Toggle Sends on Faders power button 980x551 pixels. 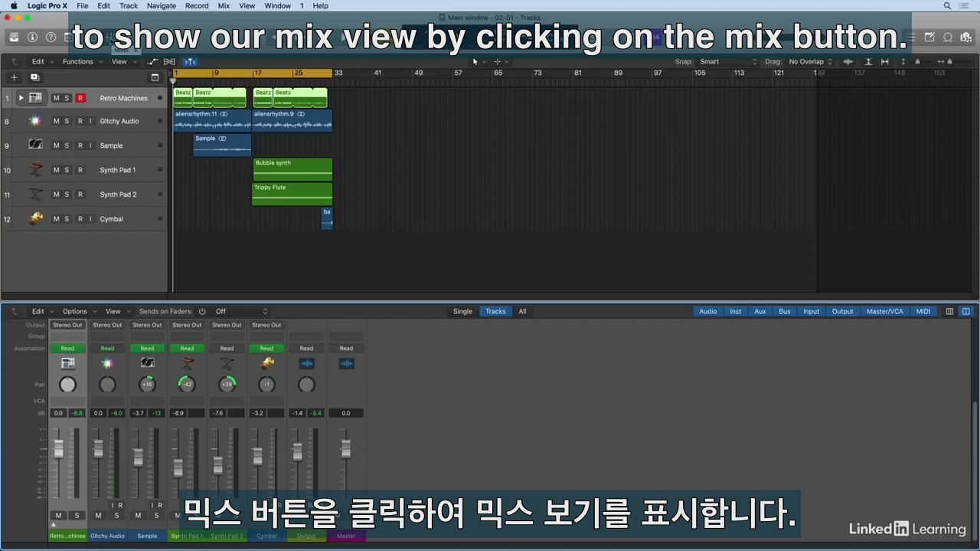(202, 311)
